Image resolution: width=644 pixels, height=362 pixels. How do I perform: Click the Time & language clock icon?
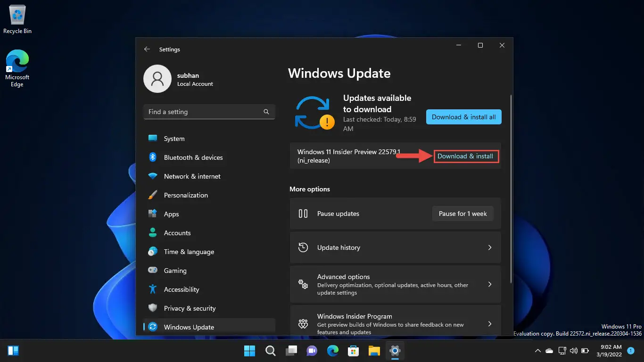tap(153, 252)
